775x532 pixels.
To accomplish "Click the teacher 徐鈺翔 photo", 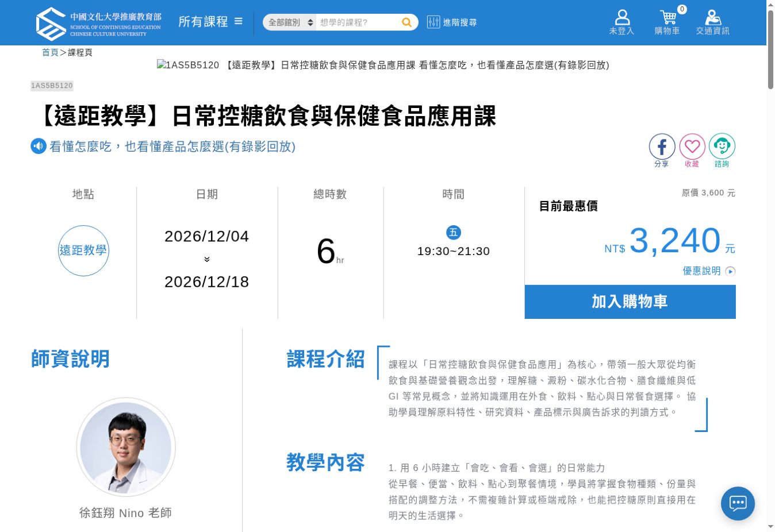I will [126, 447].
